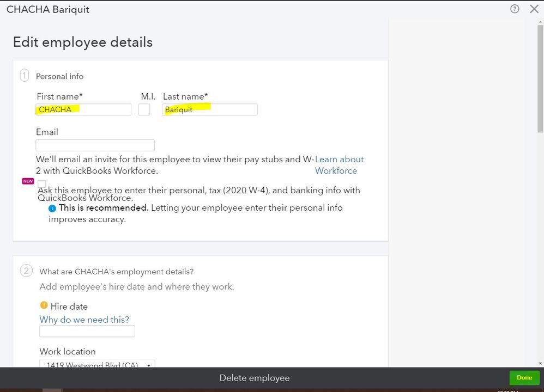Click the M.I. middle initial box

pyautogui.click(x=144, y=109)
